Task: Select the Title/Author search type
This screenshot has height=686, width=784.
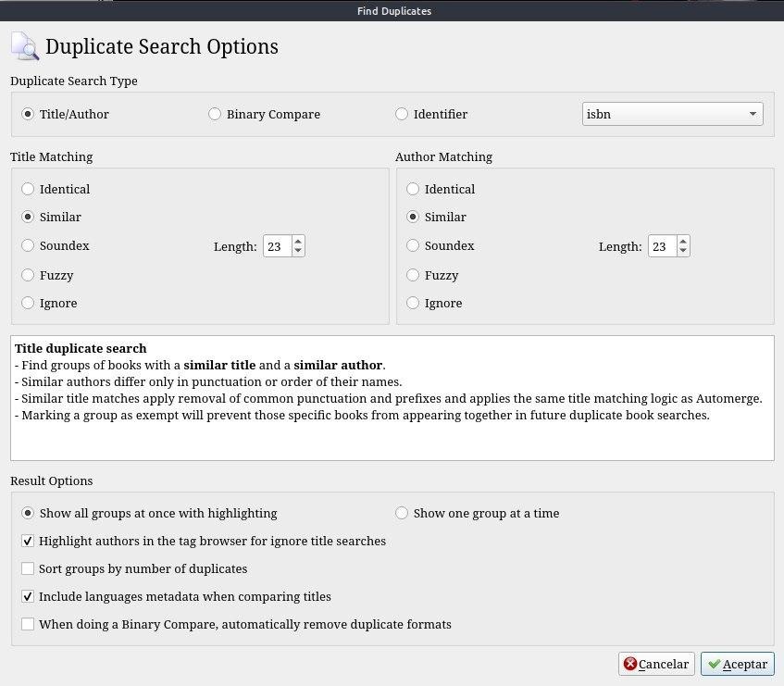Action: [x=65, y=114]
